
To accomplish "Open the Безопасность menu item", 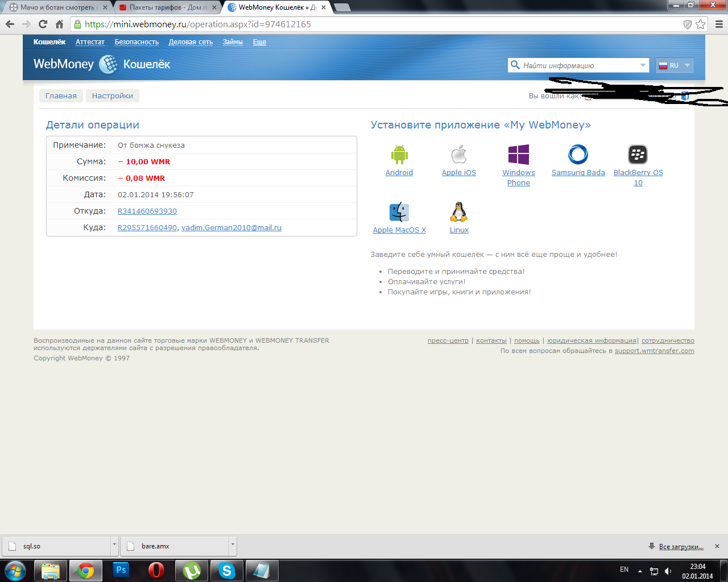I will click(136, 42).
